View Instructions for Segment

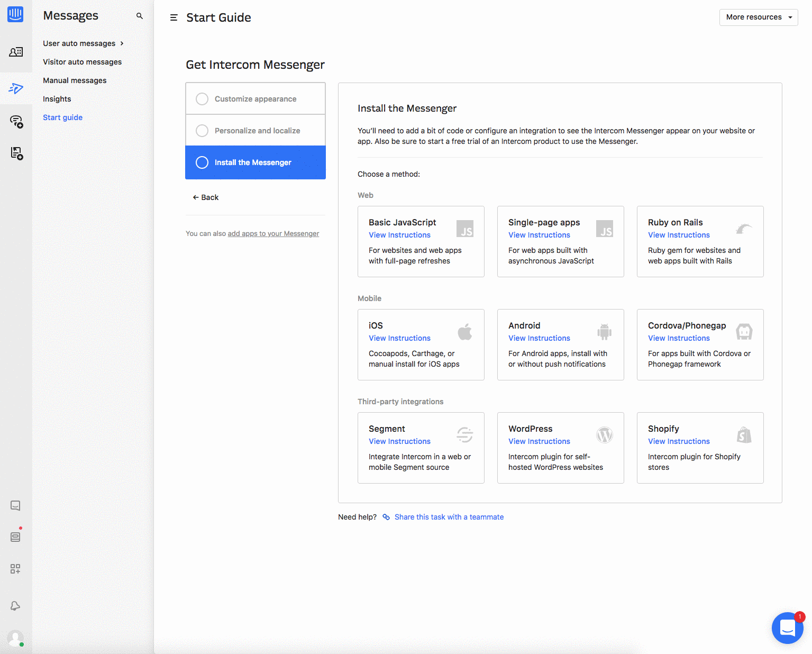click(400, 441)
